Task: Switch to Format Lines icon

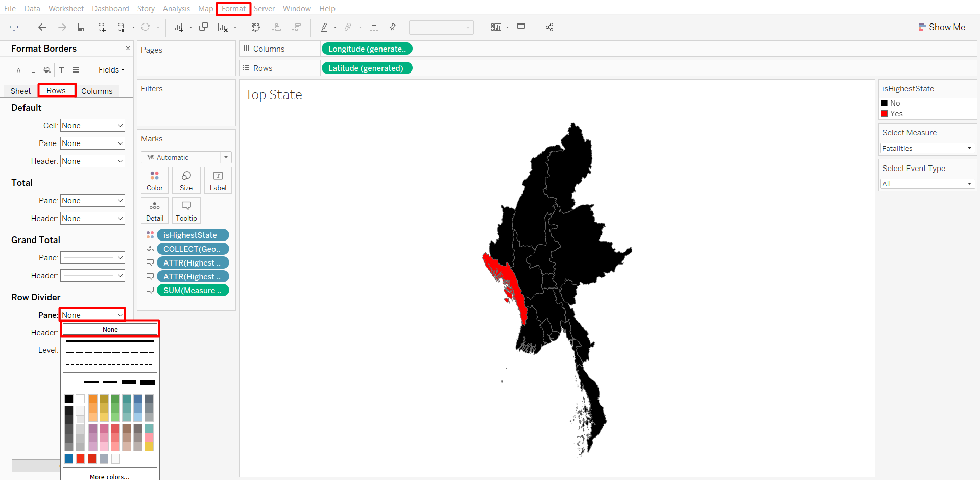Action: (x=76, y=70)
